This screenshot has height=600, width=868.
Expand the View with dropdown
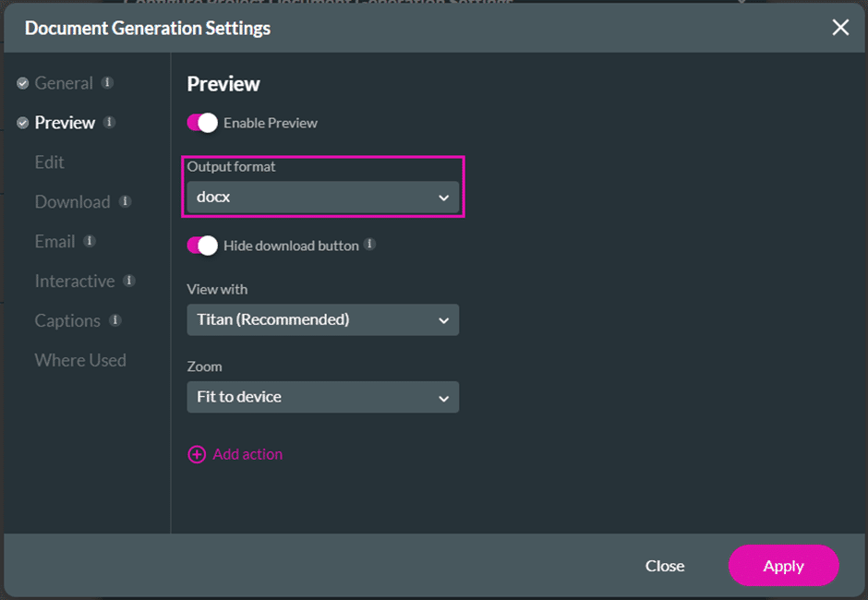point(322,320)
